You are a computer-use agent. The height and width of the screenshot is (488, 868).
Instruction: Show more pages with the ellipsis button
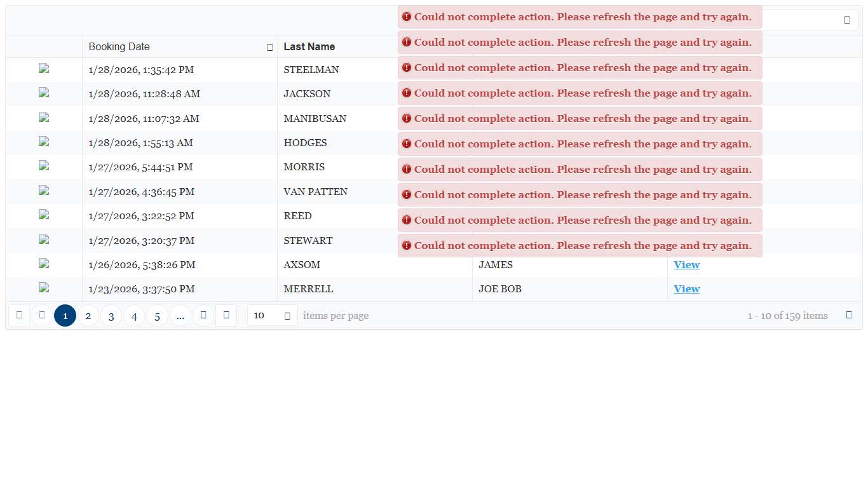pyautogui.click(x=180, y=316)
